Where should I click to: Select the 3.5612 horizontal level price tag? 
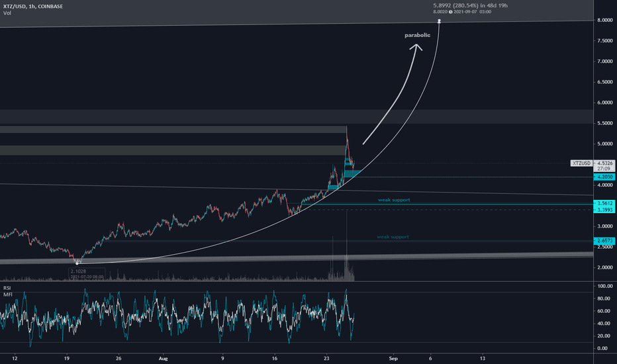pyautogui.click(x=604, y=203)
